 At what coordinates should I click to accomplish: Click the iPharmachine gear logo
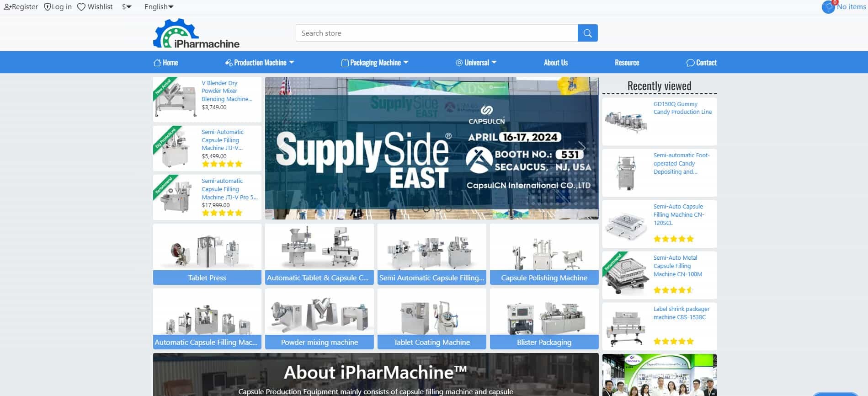197,33
